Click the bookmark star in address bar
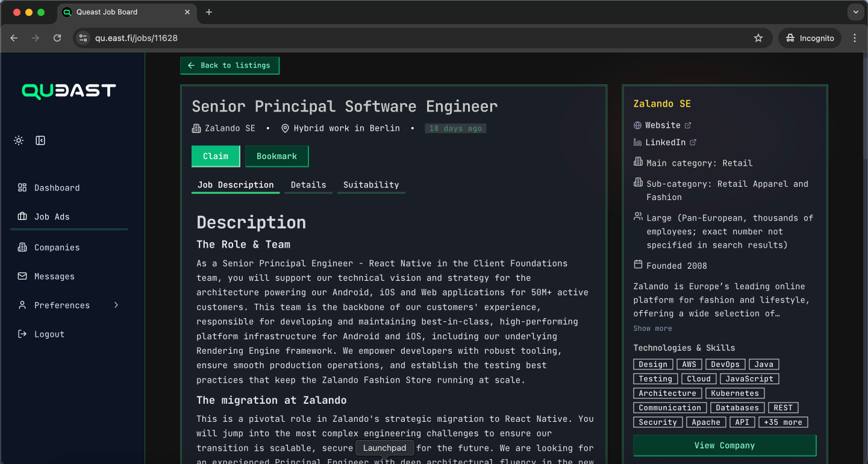 click(x=758, y=37)
